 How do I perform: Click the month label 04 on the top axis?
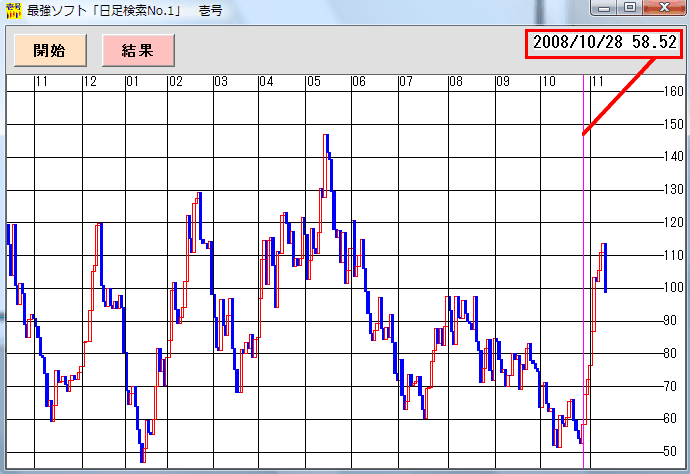coord(266,82)
